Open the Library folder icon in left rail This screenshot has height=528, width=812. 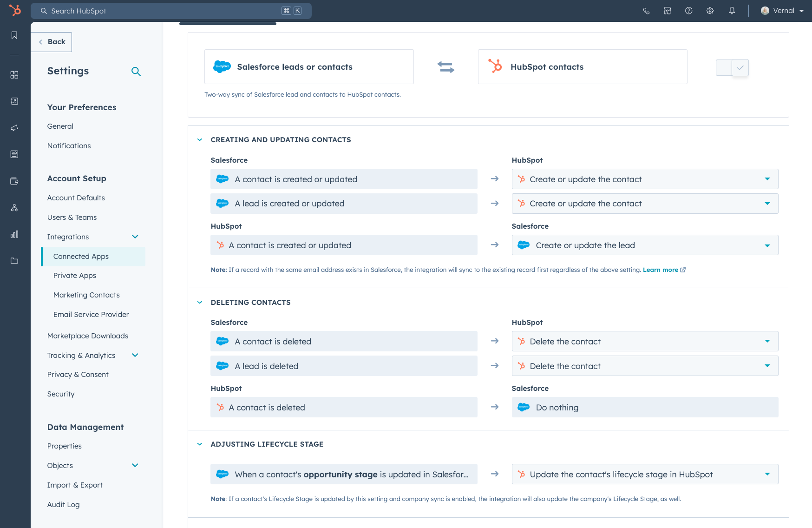14,261
